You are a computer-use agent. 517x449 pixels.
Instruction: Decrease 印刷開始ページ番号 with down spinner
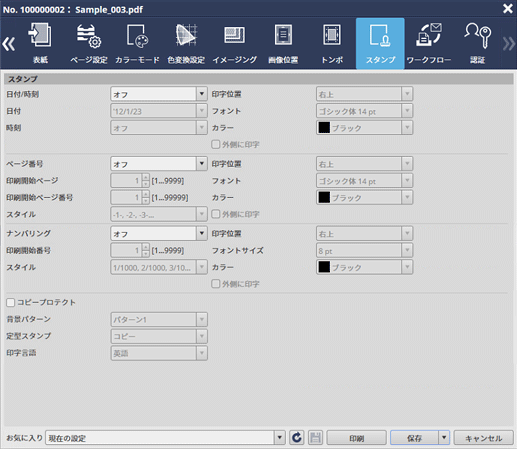click(x=146, y=201)
